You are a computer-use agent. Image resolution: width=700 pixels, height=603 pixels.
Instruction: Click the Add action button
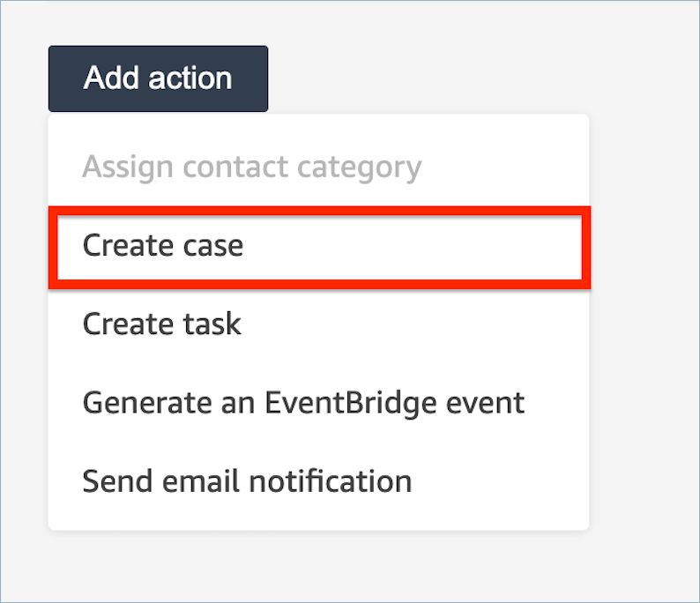158,78
